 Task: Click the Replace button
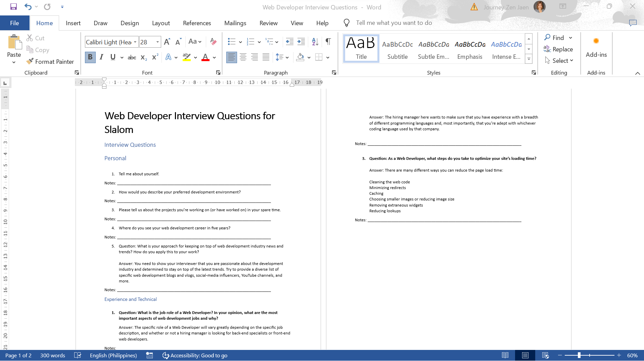pyautogui.click(x=558, y=49)
